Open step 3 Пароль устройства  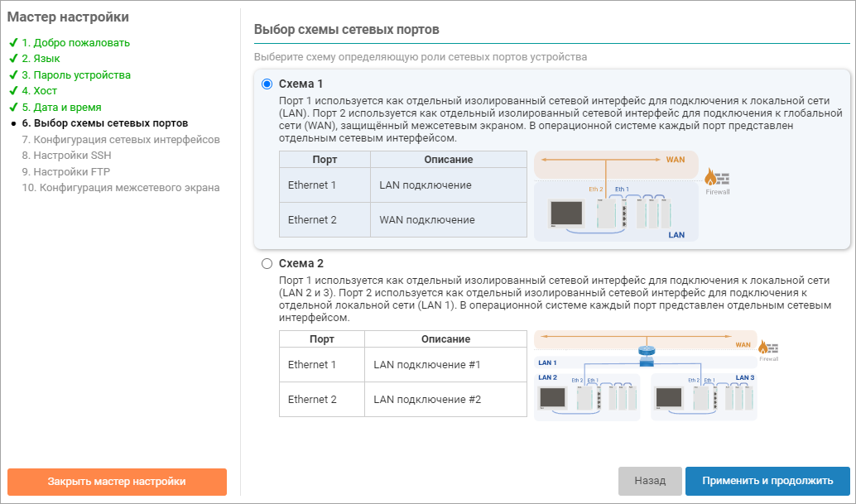tap(75, 75)
